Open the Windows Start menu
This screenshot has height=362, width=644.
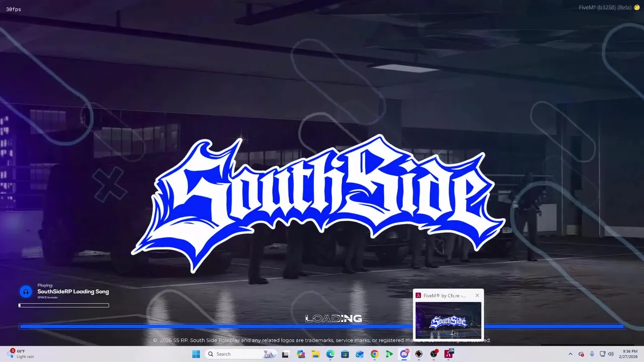click(x=196, y=354)
